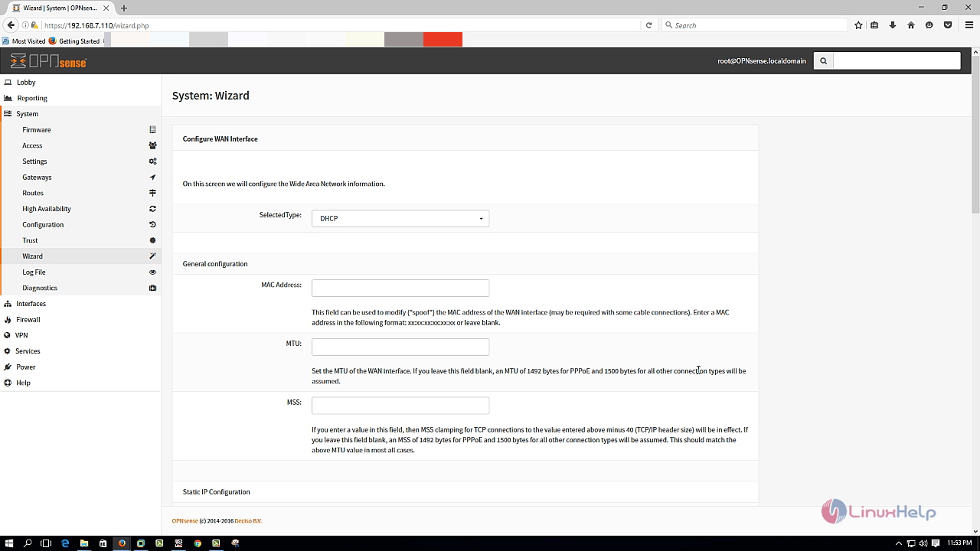Click the Configuration history icon
The image size is (980, 551).
(152, 225)
